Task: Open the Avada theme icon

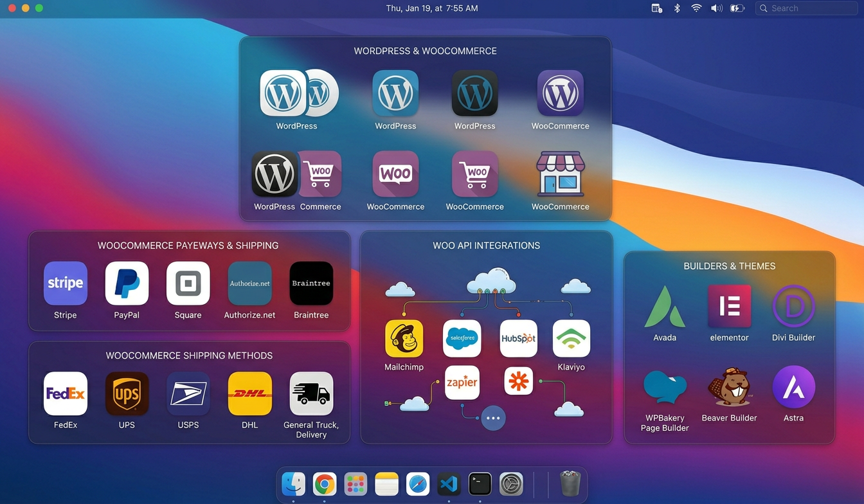Action: (665, 307)
